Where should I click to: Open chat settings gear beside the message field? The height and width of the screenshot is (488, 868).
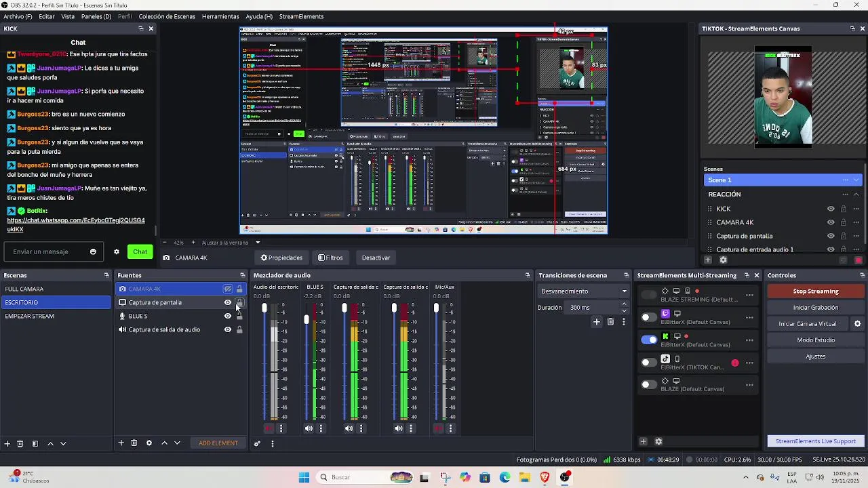point(117,252)
